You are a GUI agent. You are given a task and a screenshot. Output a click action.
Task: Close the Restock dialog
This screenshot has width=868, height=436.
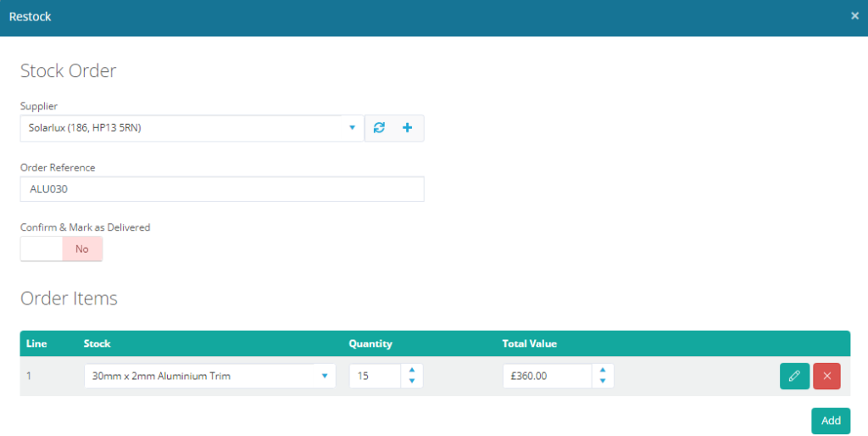coord(855,16)
